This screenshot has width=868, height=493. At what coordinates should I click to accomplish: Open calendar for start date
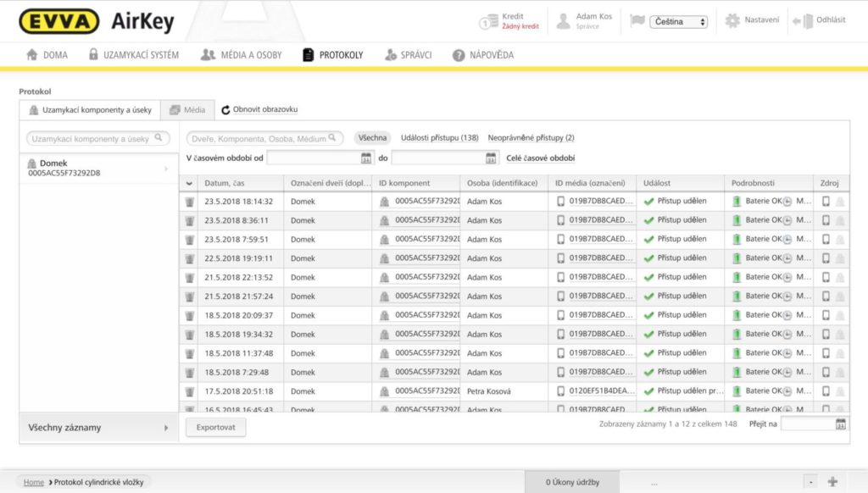coord(366,158)
